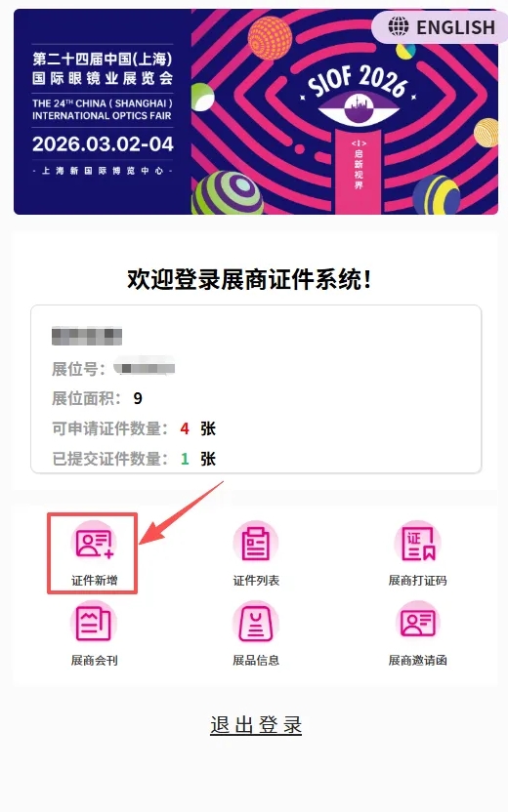Image resolution: width=508 pixels, height=812 pixels.
Task: Click the 展商会刊 text label
Action: (95, 661)
